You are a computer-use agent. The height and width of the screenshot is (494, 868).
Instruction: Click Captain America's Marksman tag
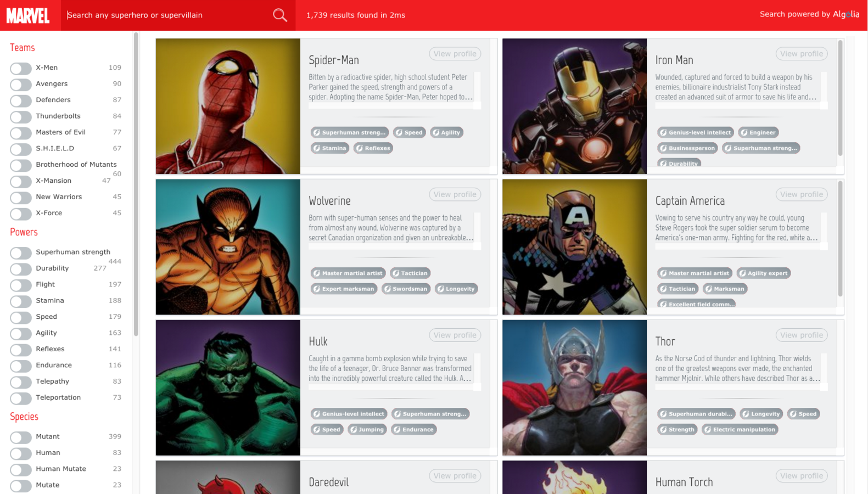(x=725, y=289)
